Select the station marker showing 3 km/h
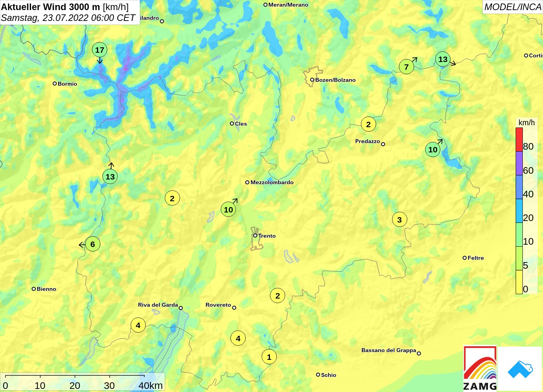The width and height of the screenshot is (543, 392). click(399, 220)
